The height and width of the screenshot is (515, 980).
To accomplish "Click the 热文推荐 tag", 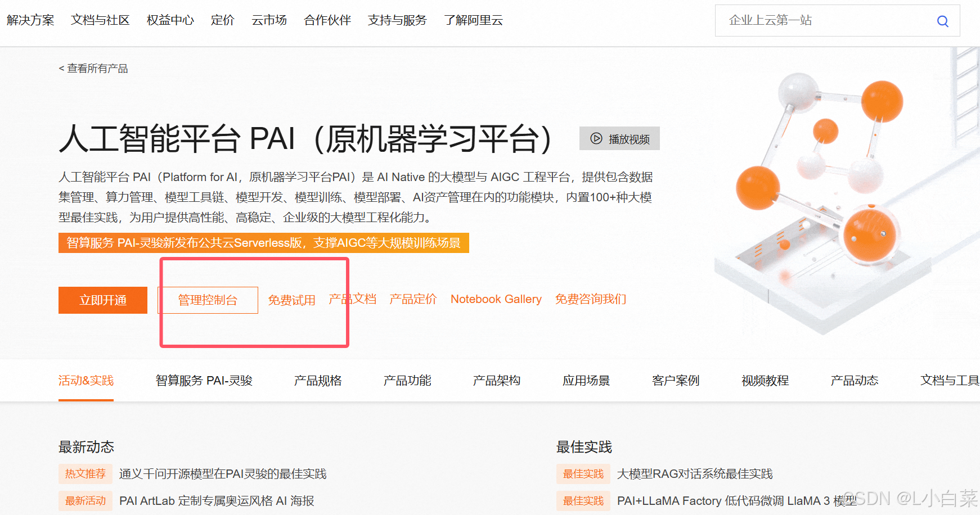I will [x=86, y=474].
